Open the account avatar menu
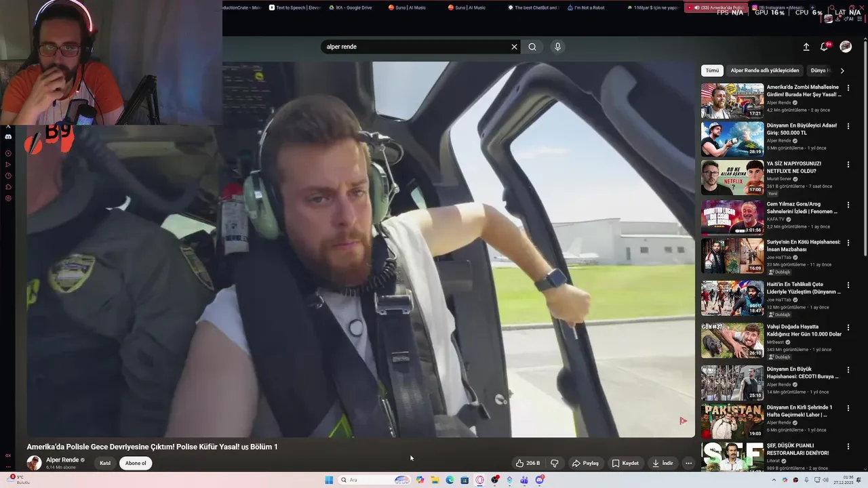The image size is (868, 488). coord(846,47)
